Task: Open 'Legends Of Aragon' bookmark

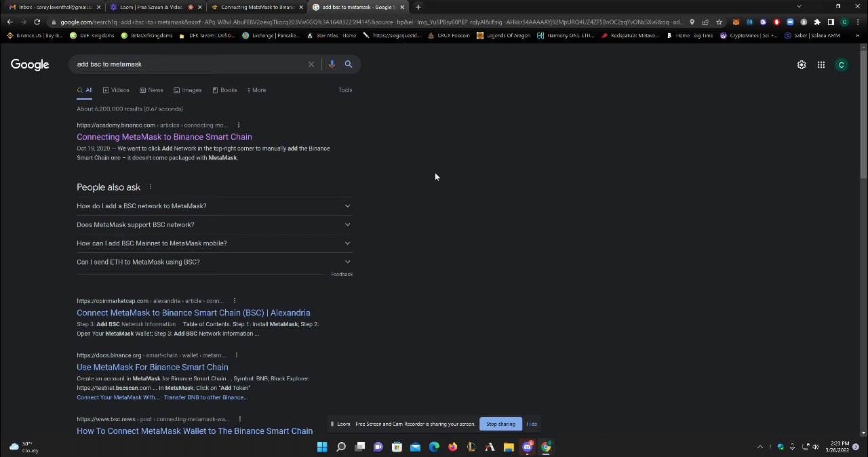Action: (x=504, y=35)
